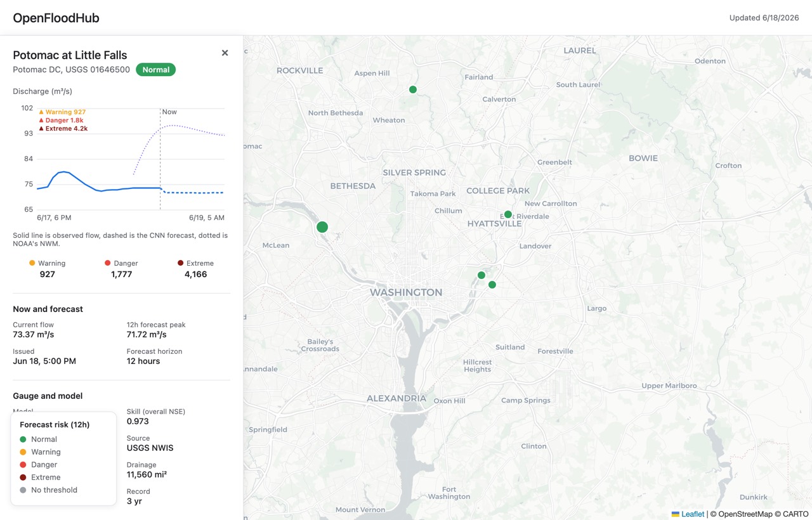Click the orange Warning threshold dot

[x=32, y=263]
